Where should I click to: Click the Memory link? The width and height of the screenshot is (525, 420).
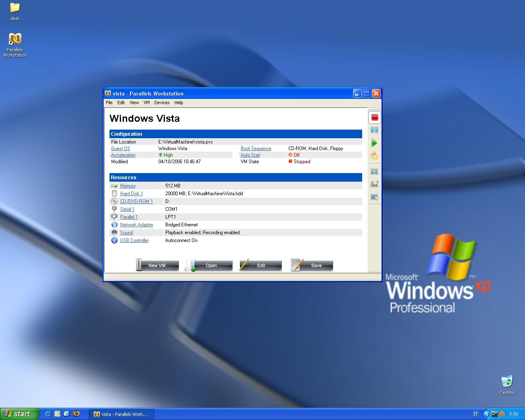128,186
